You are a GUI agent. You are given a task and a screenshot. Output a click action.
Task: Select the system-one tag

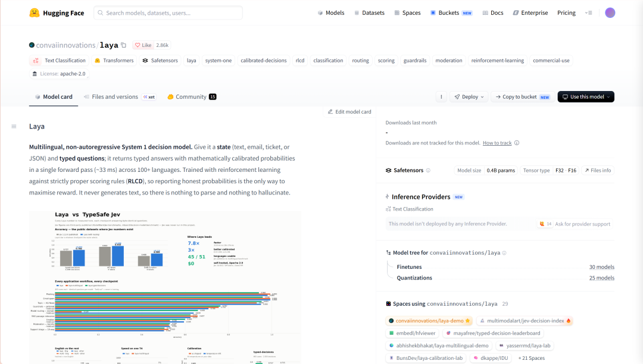[x=218, y=61]
